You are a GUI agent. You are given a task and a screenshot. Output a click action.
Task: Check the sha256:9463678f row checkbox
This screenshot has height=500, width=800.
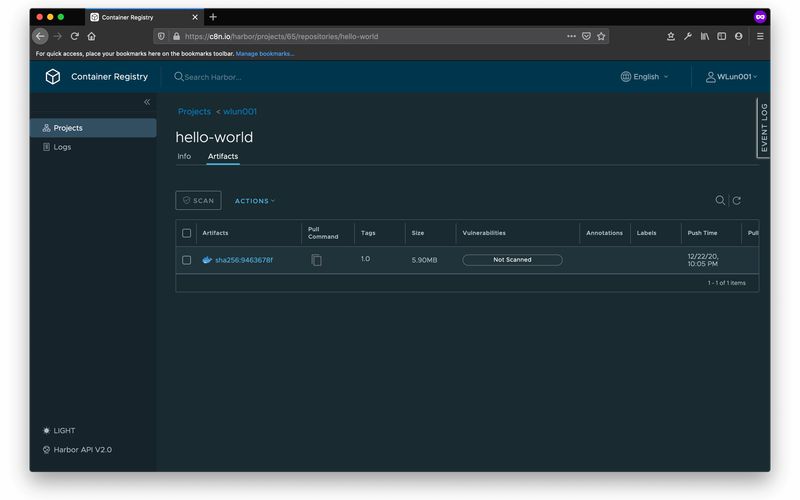[187, 260]
